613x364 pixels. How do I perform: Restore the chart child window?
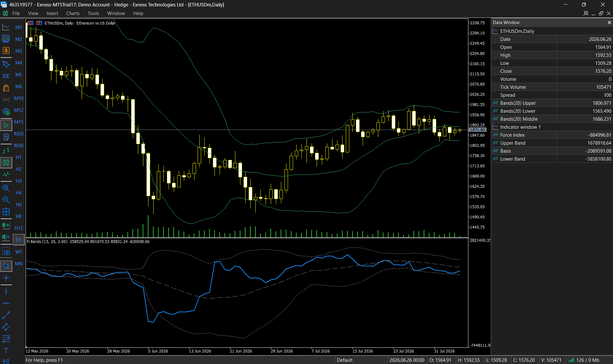(601, 13)
